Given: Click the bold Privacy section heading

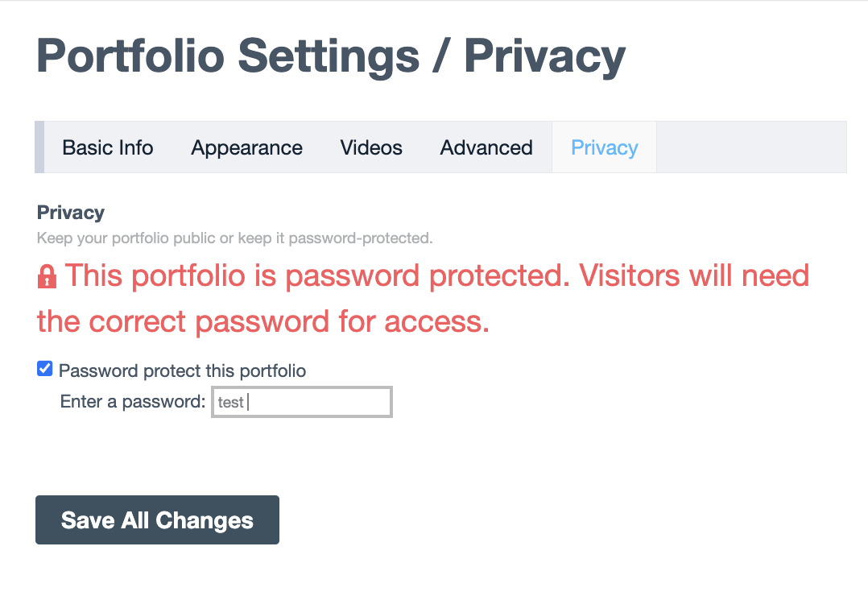Looking at the screenshot, I should coord(71,213).
